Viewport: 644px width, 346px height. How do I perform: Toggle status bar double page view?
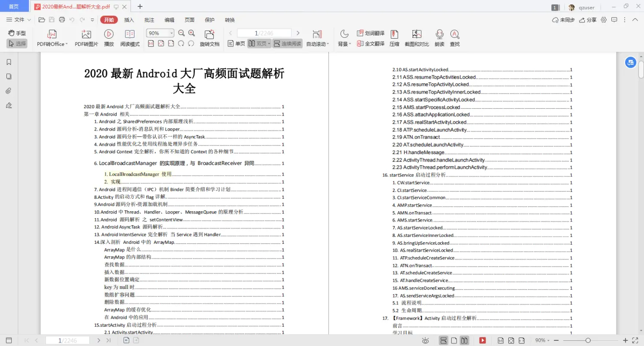click(464, 340)
